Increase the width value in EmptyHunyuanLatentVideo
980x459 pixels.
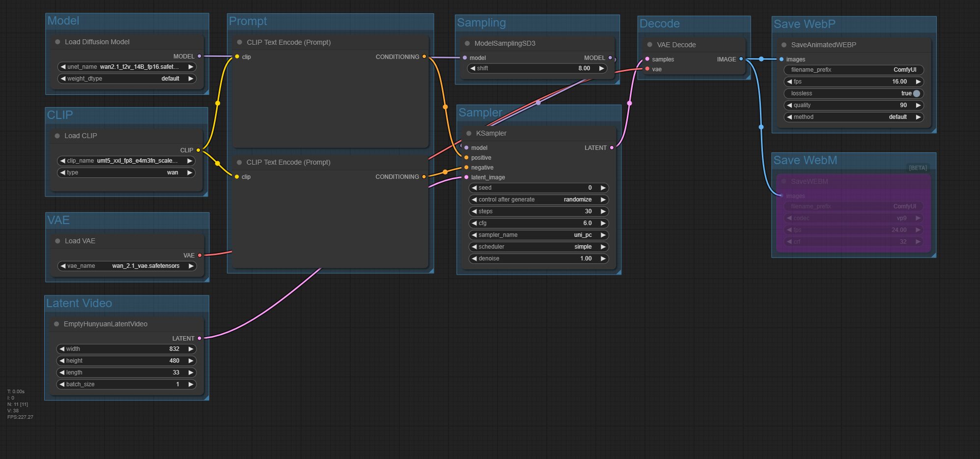(x=191, y=349)
